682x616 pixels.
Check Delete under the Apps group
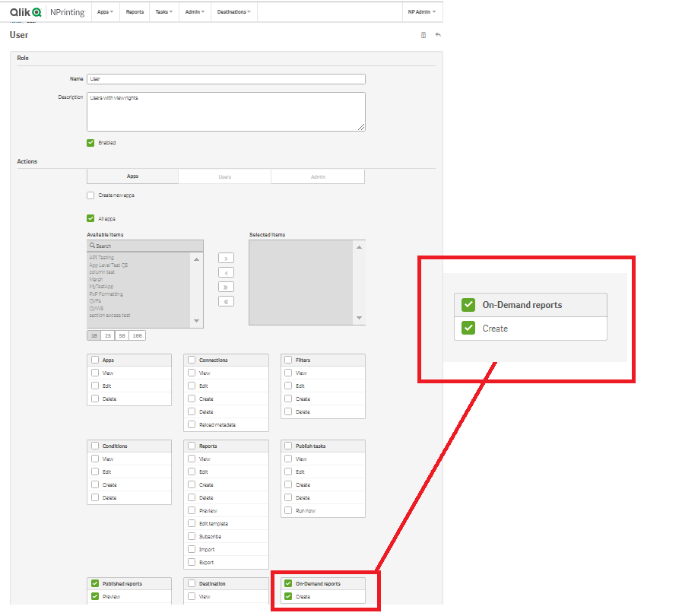(x=95, y=398)
